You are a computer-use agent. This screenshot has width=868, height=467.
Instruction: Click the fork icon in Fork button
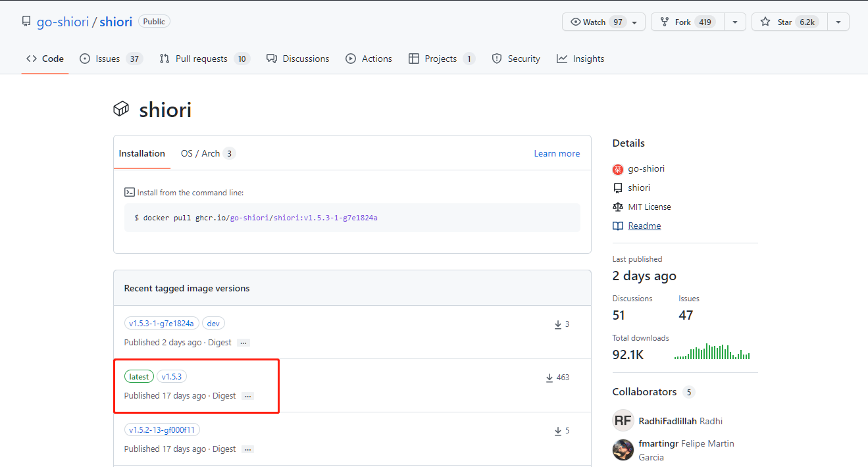click(665, 22)
